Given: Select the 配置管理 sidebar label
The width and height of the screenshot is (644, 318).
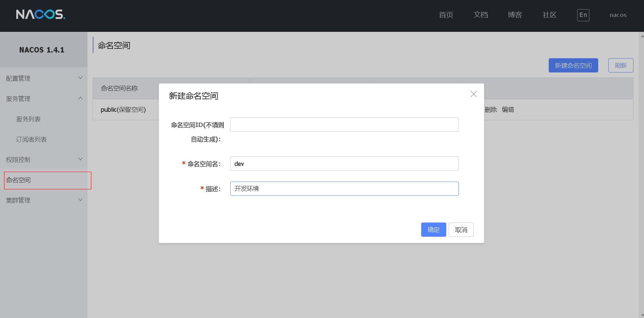Looking at the screenshot, I should click(18, 79).
